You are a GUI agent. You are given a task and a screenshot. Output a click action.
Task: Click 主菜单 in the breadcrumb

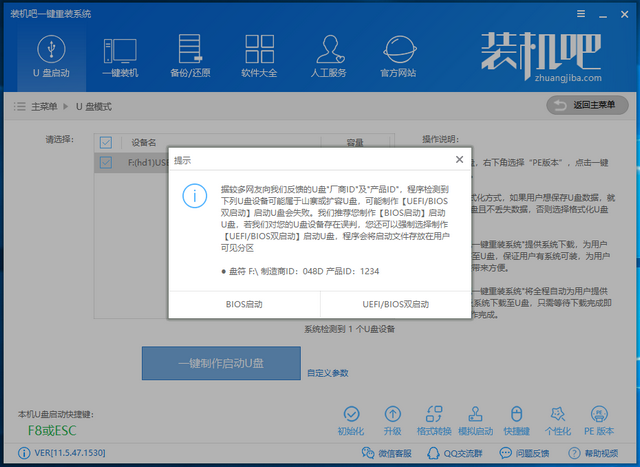tap(43, 106)
